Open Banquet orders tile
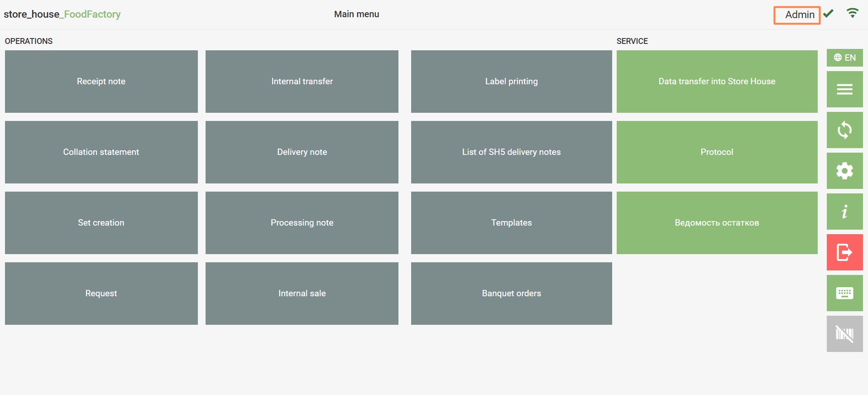The width and height of the screenshot is (868, 395). (511, 294)
